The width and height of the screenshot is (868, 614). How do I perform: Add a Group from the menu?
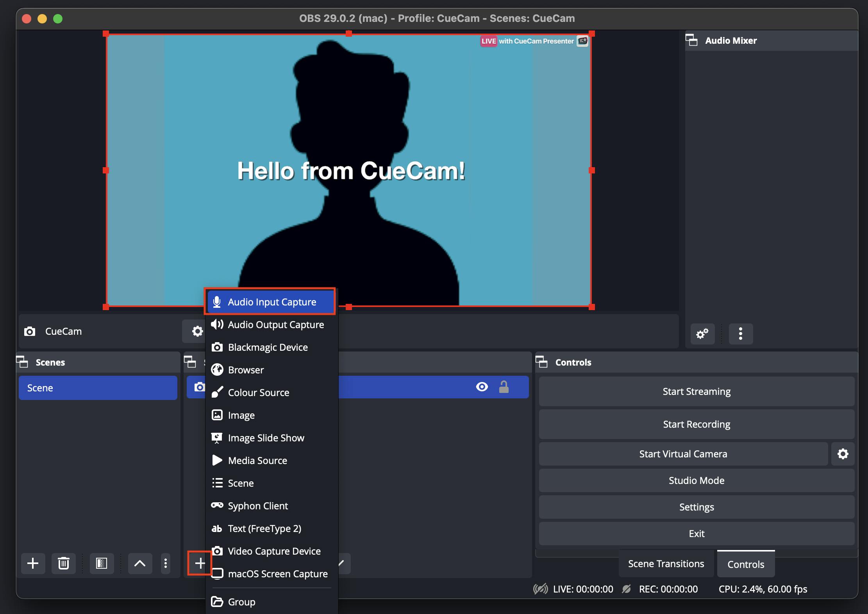click(271, 602)
